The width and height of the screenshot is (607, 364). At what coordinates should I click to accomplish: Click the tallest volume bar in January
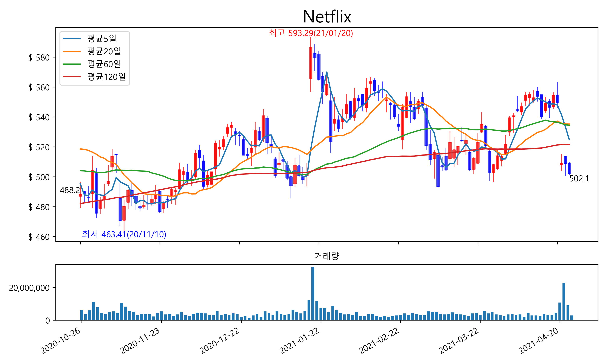click(313, 293)
